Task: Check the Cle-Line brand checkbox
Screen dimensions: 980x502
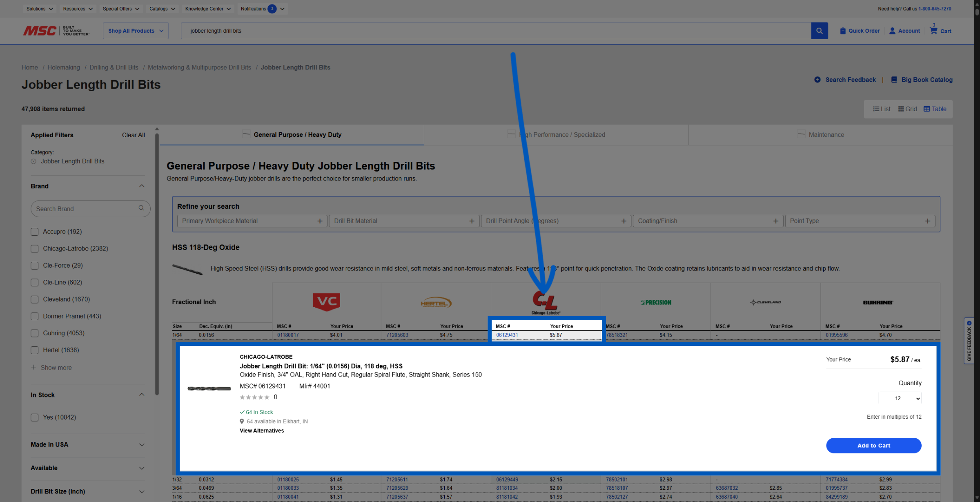Action: point(35,283)
